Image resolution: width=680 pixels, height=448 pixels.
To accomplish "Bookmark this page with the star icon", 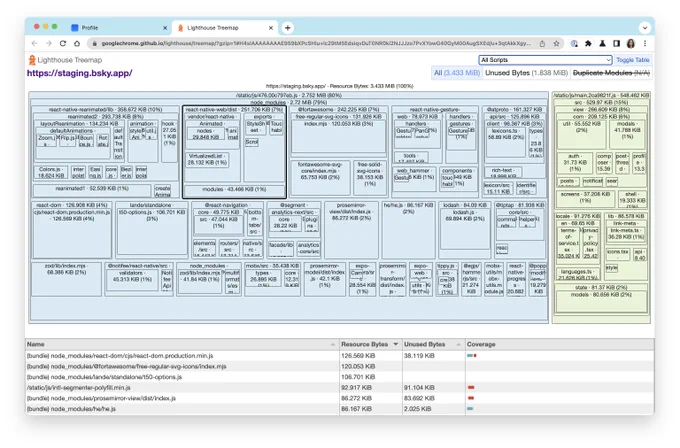I will pyautogui.click(x=556, y=43).
